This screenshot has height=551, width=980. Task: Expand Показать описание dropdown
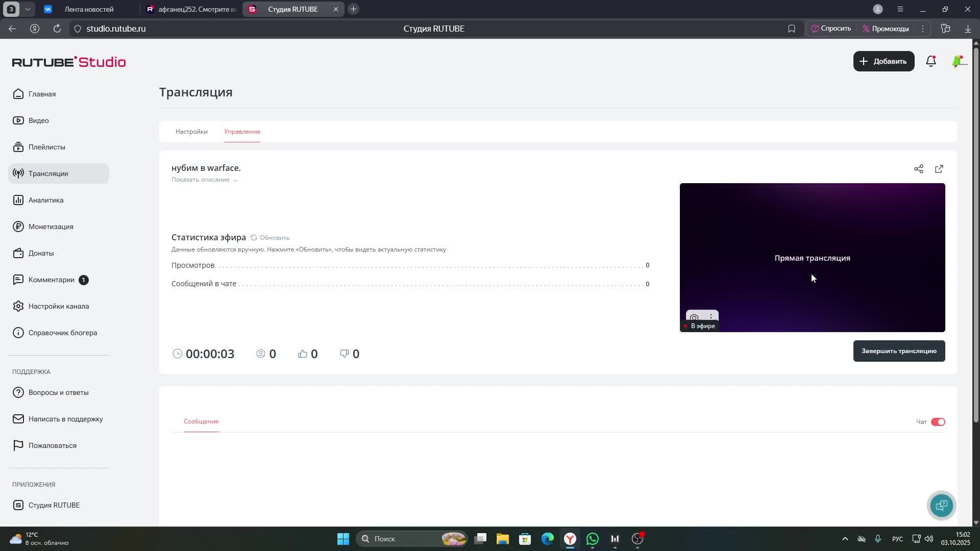tap(204, 180)
